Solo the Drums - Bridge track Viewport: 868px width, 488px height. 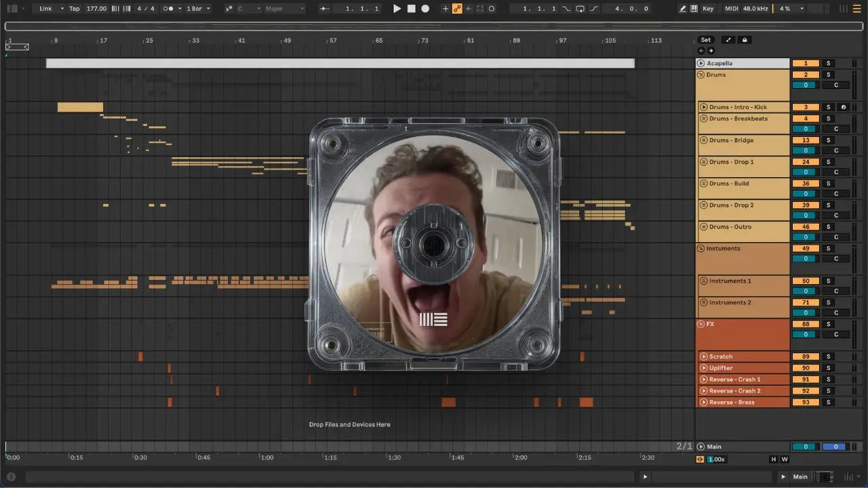[x=828, y=140]
